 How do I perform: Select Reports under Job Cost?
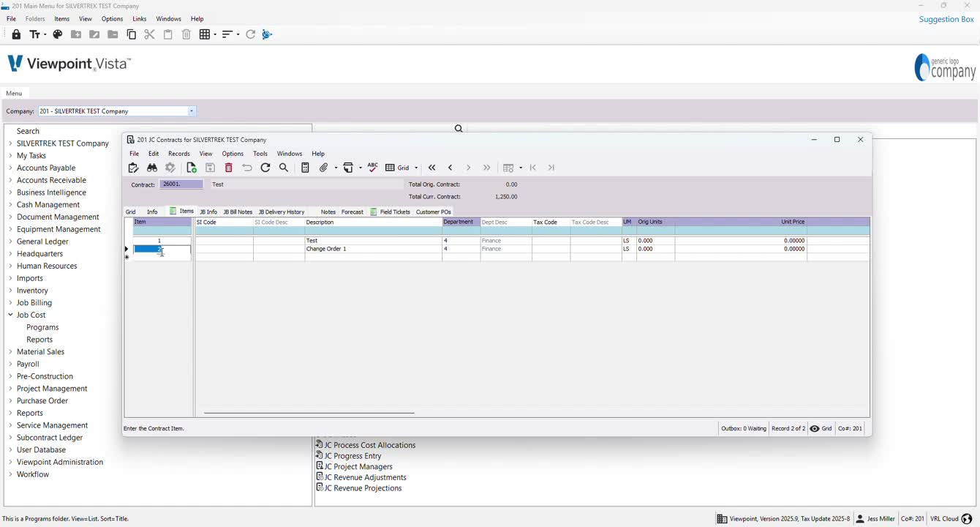tap(39, 340)
